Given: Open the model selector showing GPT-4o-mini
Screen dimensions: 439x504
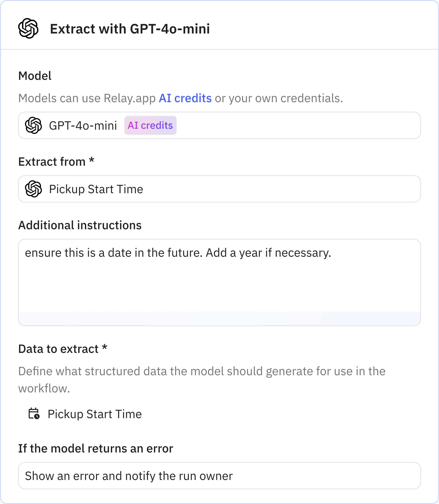Looking at the screenshot, I should 219,126.
